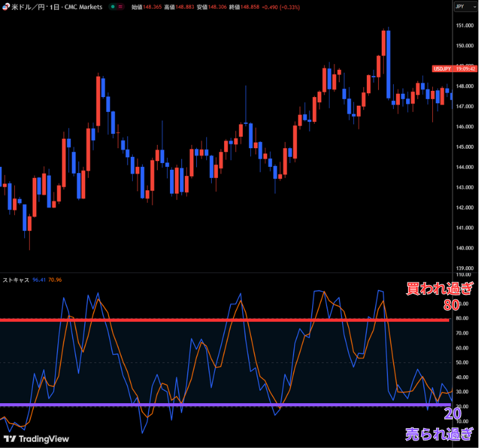Click the countdown timer 19:09:42
Screen dimensions: 484x448
(x=465, y=69)
